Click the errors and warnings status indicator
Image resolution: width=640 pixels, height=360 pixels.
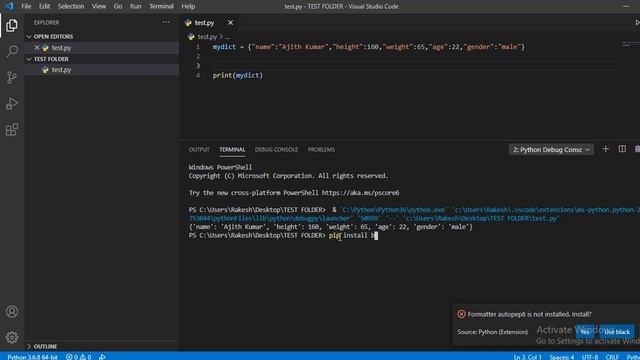78,357
